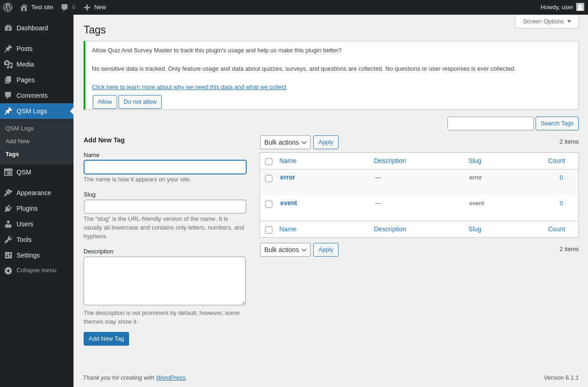Select the Users menu item
Viewport: 588px width, 387px height.
coord(25,224)
